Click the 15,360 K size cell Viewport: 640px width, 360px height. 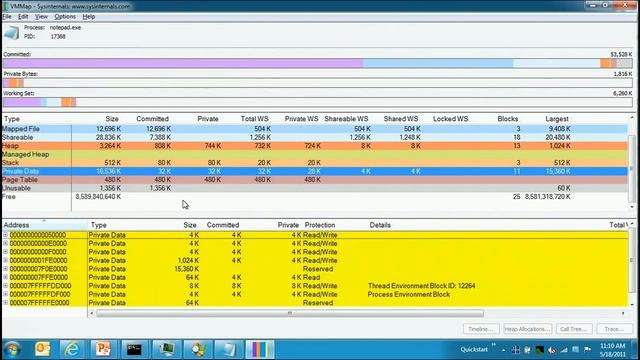(x=186, y=269)
